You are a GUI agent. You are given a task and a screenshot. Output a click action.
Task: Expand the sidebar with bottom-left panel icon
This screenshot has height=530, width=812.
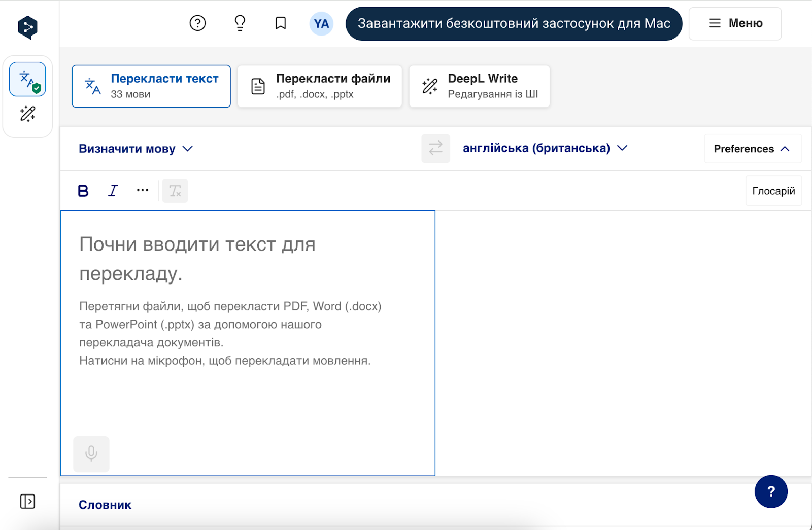(x=27, y=501)
